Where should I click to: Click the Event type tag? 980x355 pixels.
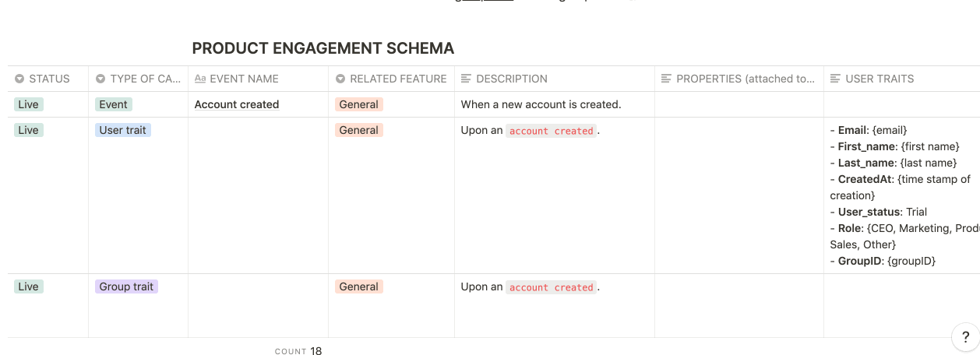pos(114,104)
